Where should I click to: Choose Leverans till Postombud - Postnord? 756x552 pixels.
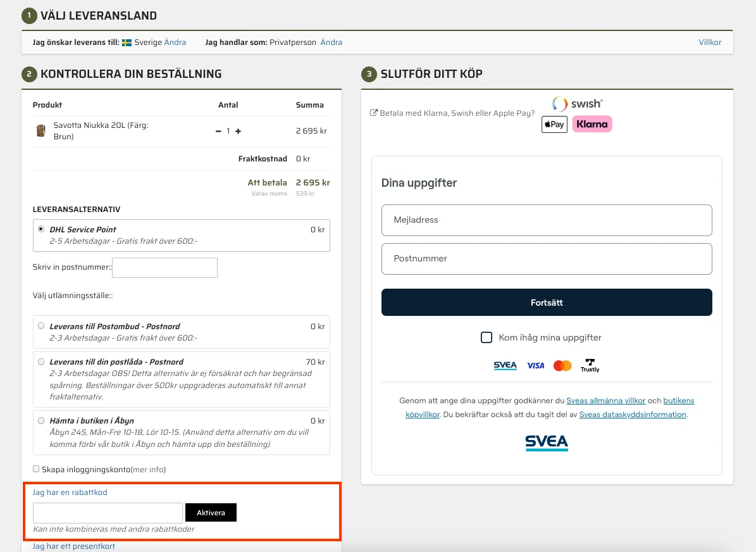[41, 326]
